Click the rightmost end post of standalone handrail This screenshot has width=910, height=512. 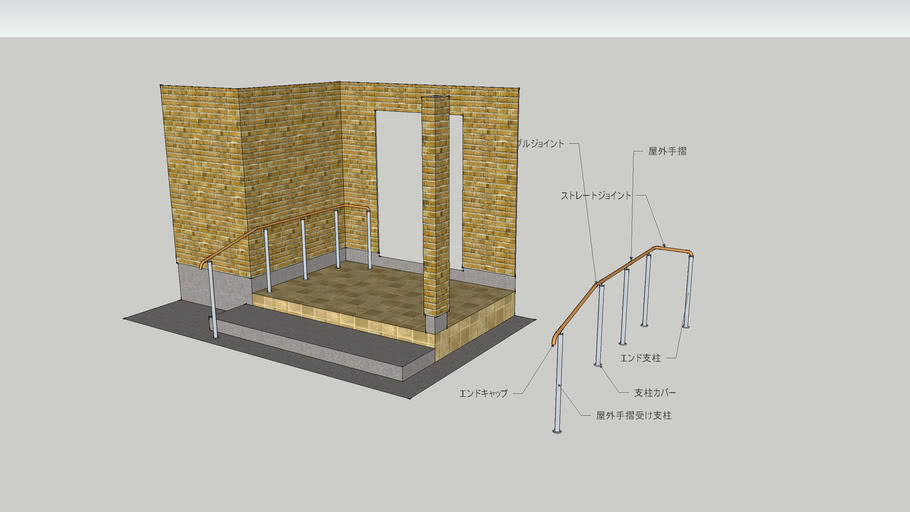688,292
